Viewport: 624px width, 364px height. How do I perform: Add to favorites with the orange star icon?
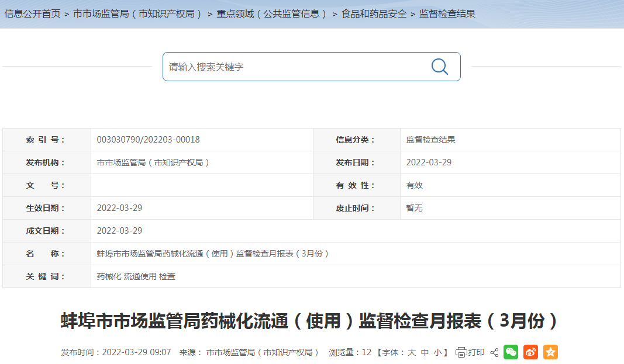(x=551, y=352)
